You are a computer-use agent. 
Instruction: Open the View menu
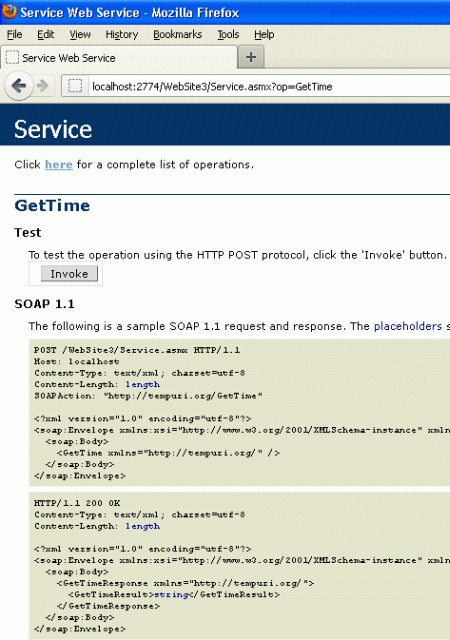80,35
